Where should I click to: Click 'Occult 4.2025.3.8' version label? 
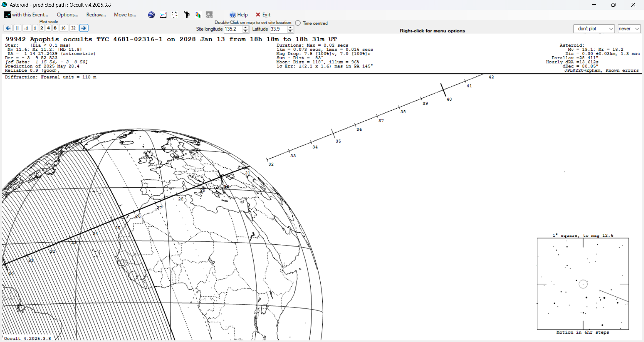(28, 338)
